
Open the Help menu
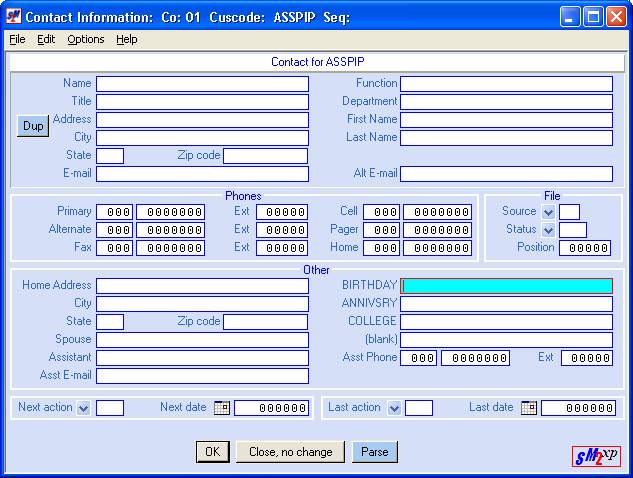[127, 39]
